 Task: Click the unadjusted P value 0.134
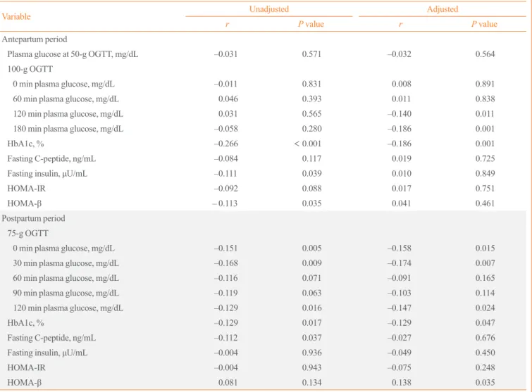[x=312, y=383]
